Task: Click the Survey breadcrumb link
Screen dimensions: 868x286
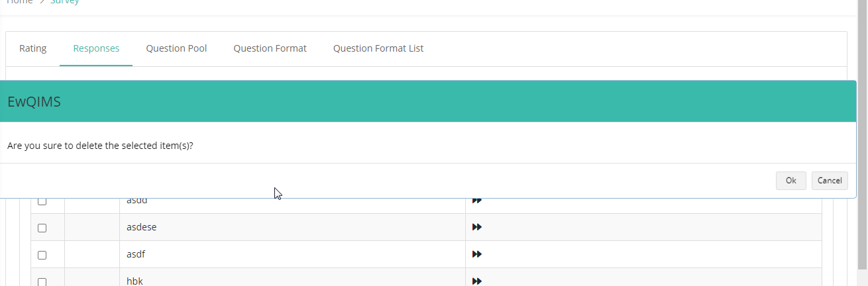Action: click(x=64, y=3)
